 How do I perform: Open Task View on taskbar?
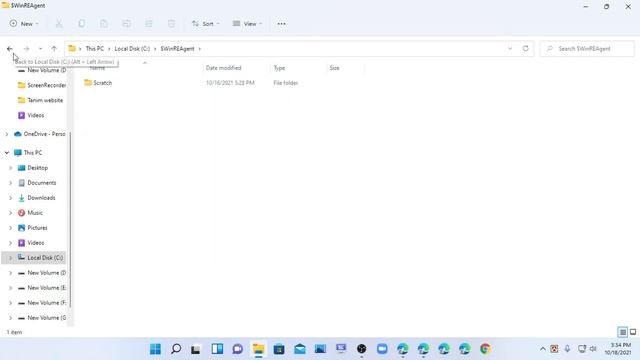pyautogui.click(x=196, y=349)
